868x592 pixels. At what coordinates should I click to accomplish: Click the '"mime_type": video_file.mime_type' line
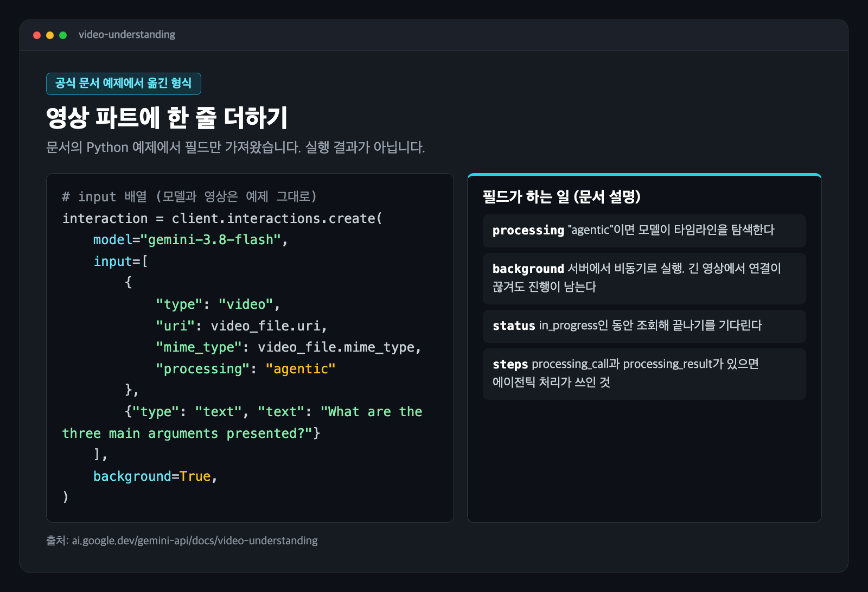coord(289,347)
